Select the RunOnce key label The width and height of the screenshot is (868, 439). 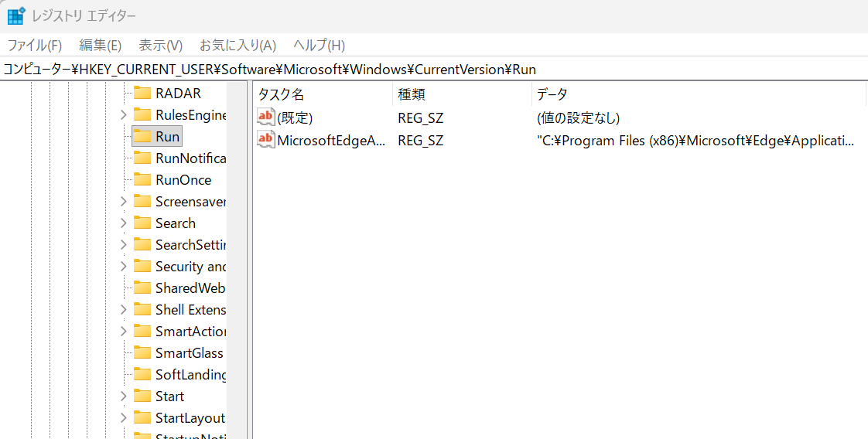(x=183, y=179)
